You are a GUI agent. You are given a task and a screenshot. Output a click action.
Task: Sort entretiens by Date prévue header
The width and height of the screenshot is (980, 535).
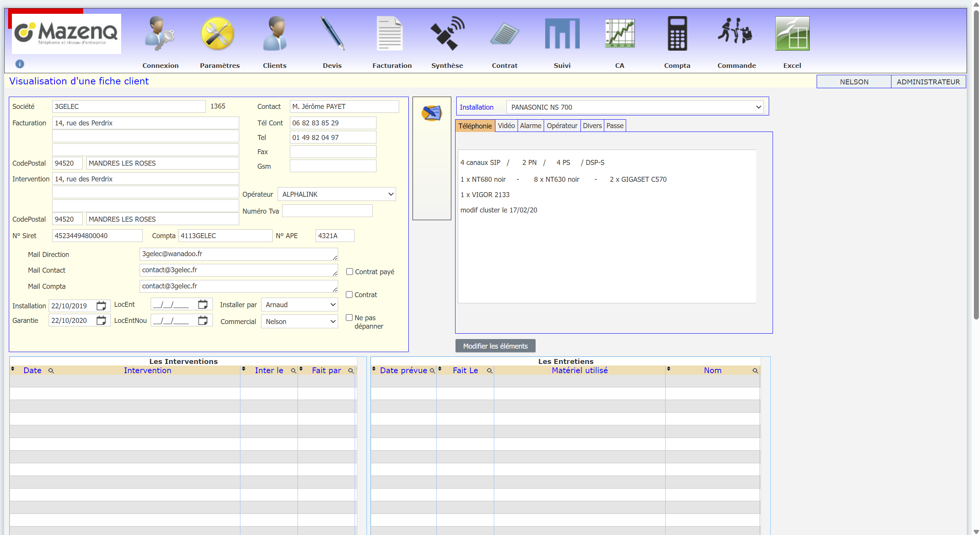403,370
